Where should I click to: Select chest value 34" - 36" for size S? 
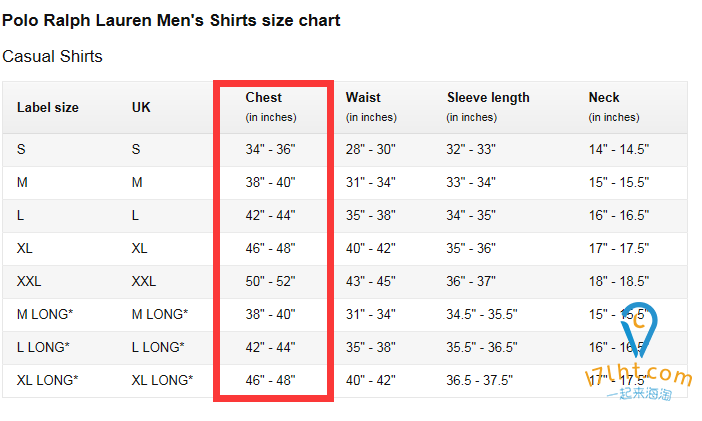click(x=270, y=150)
